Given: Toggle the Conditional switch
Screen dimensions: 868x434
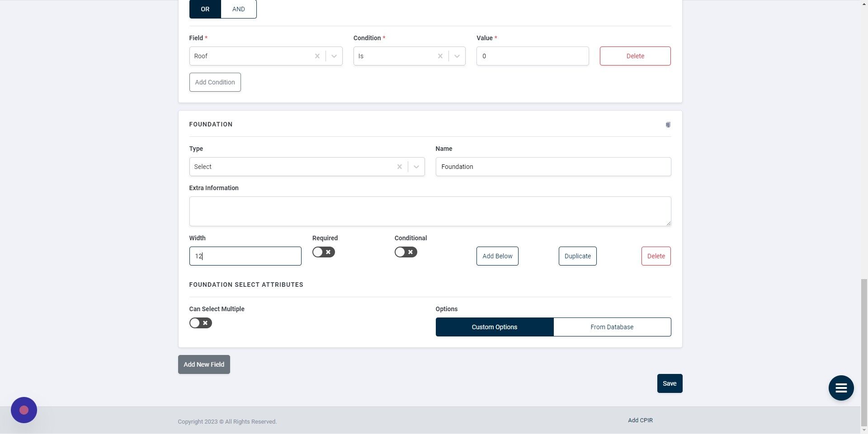Looking at the screenshot, I should coord(406,252).
